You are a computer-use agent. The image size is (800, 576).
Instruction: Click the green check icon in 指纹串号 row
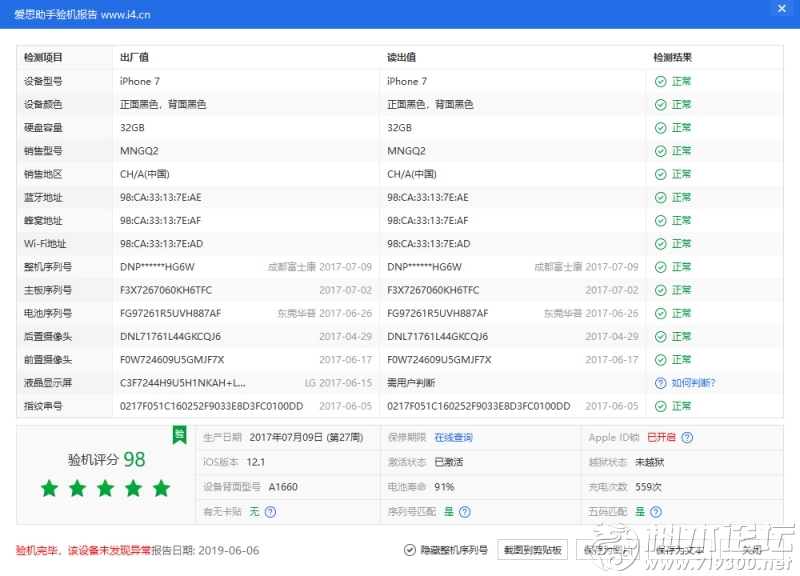point(660,407)
